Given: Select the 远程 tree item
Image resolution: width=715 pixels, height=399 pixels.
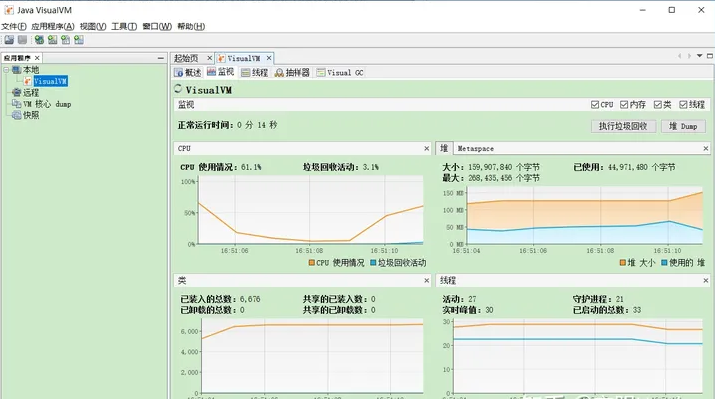Looking at the screenshot, I should click(31, 93).
